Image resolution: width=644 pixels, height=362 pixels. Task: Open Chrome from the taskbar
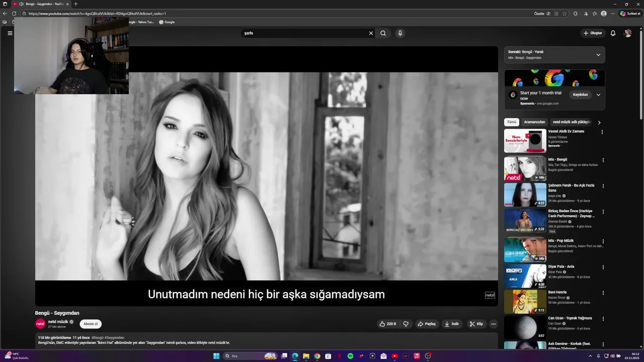coord(317,356)
